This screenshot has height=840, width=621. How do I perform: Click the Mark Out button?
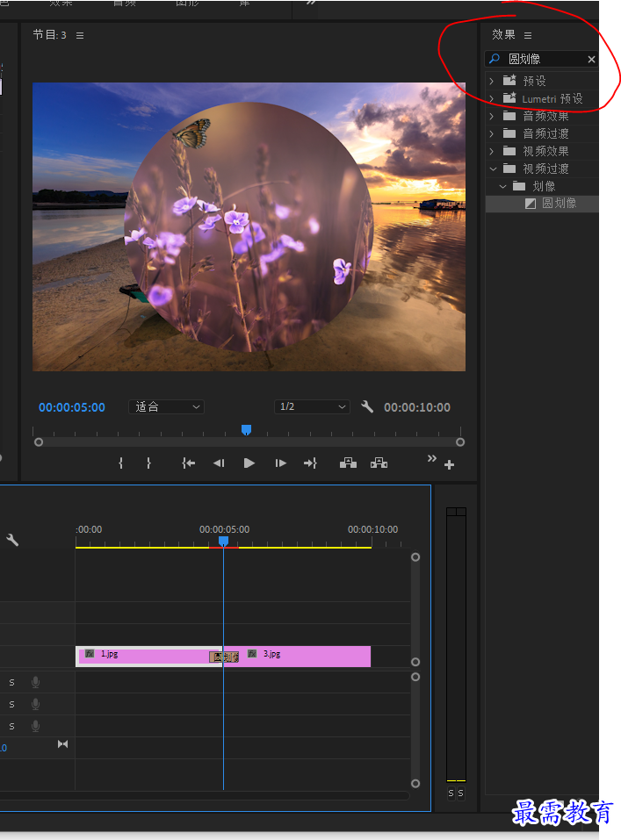pyautogui.click(x=148, y=463)
